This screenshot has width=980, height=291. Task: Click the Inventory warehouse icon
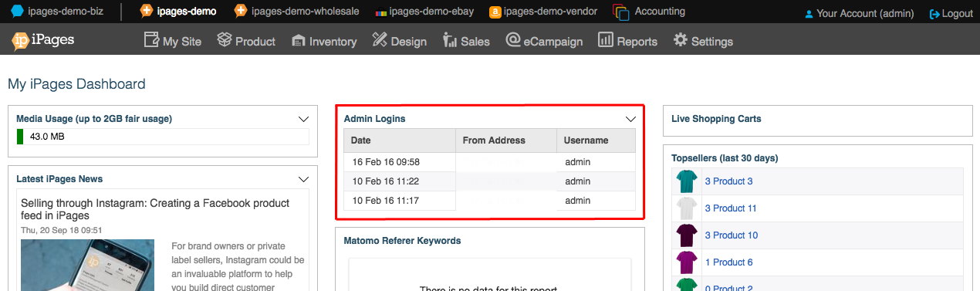299,40
